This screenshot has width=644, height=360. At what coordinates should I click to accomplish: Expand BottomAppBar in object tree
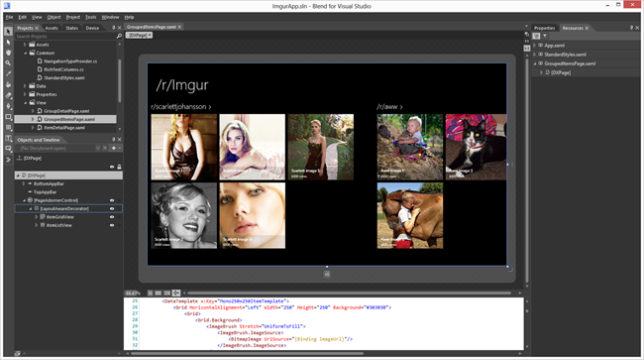pyautogui.click(x=24, y=183)
